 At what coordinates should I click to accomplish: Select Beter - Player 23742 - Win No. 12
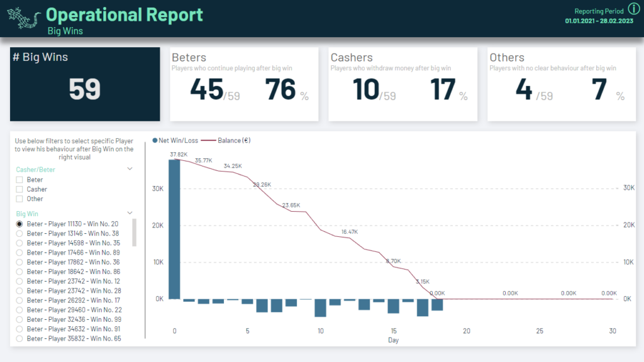68,281
